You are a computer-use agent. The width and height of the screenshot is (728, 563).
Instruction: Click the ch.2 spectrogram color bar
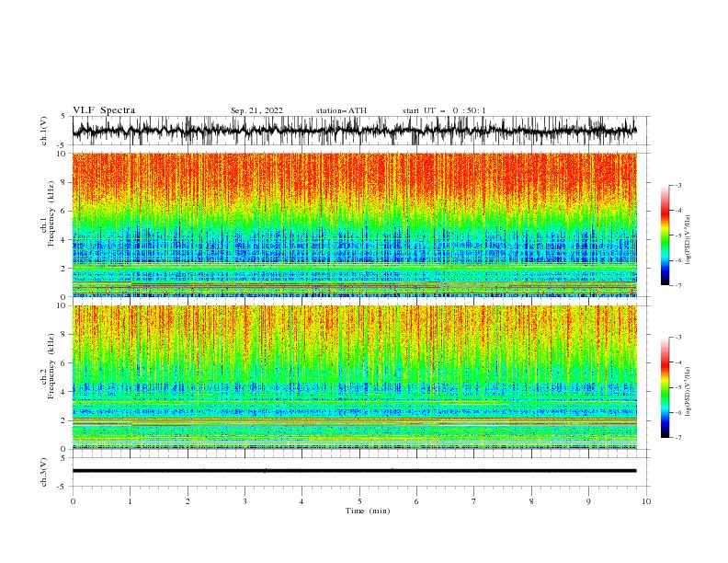coord(665,387)
